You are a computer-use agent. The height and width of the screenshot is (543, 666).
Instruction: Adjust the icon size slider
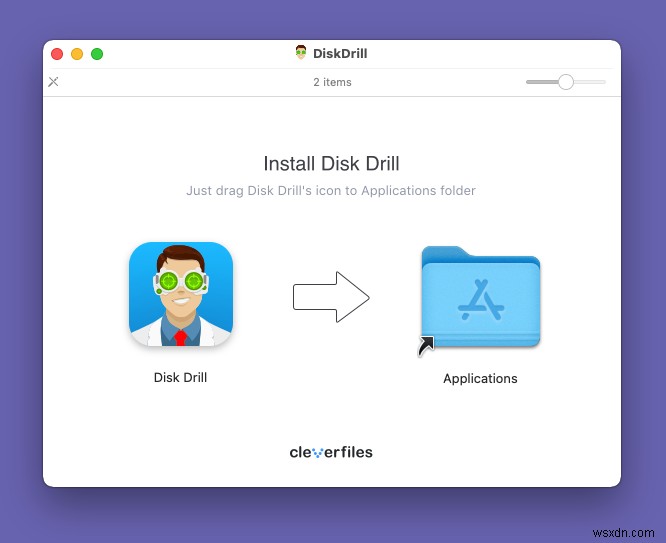pyautogui.click(x=566, y=82)
